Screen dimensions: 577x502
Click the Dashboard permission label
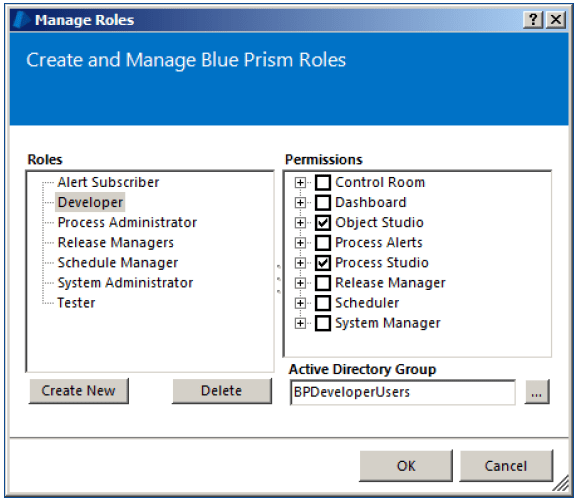(371, 202)
